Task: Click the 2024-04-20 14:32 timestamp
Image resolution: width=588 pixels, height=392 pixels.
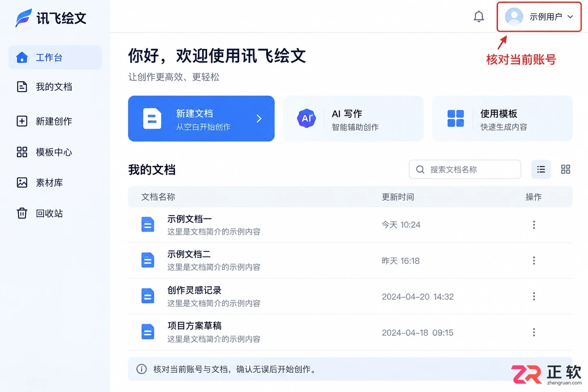Action: [x=418, y=297]
